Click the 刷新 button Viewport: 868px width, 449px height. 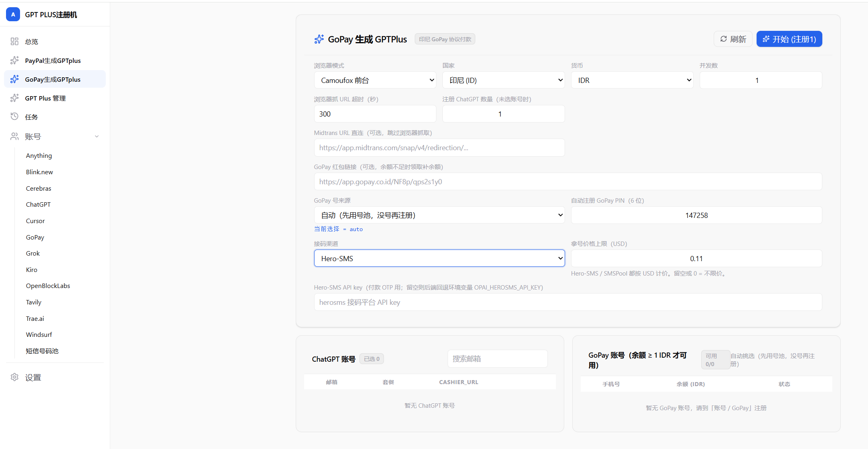click(733, 39)
